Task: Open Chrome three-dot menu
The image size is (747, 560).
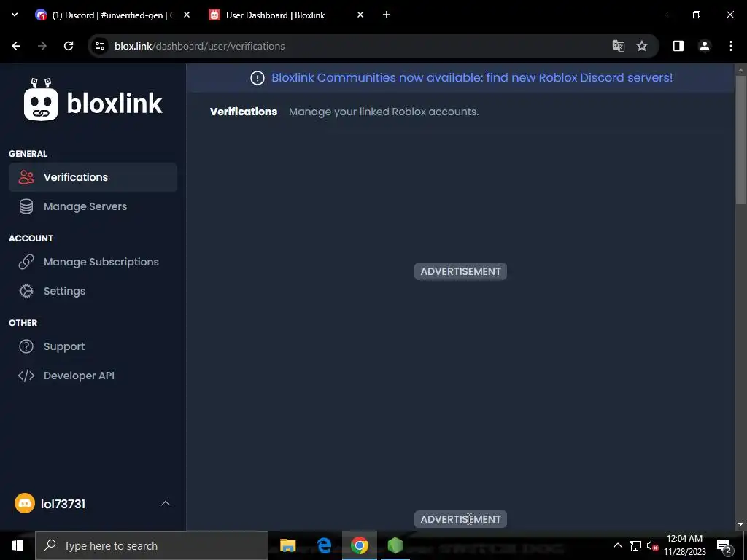Action: [x=731, y=46]
